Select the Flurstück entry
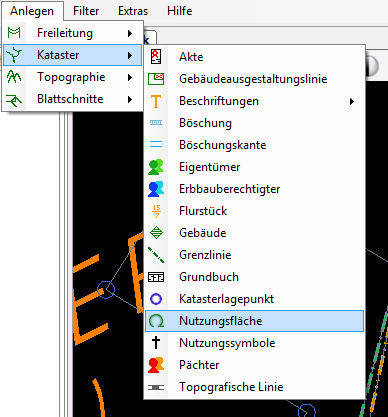 pos(254,211)
